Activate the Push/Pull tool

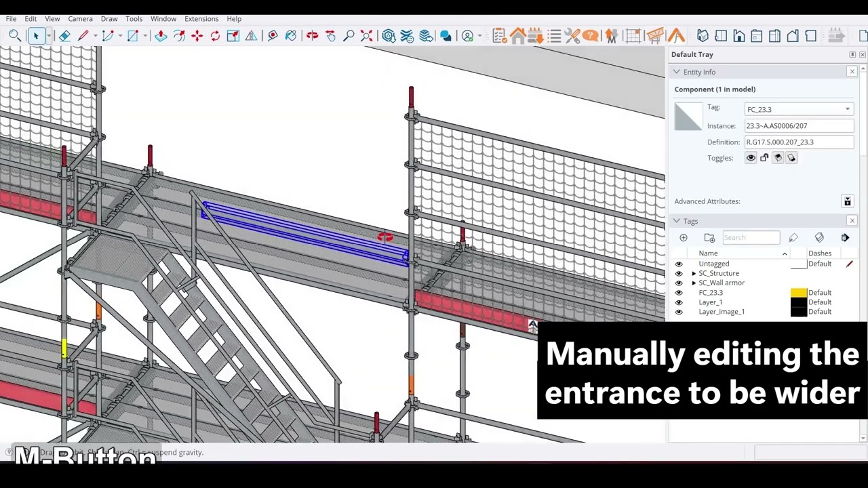pyautogui.click(x=161, y=36)
